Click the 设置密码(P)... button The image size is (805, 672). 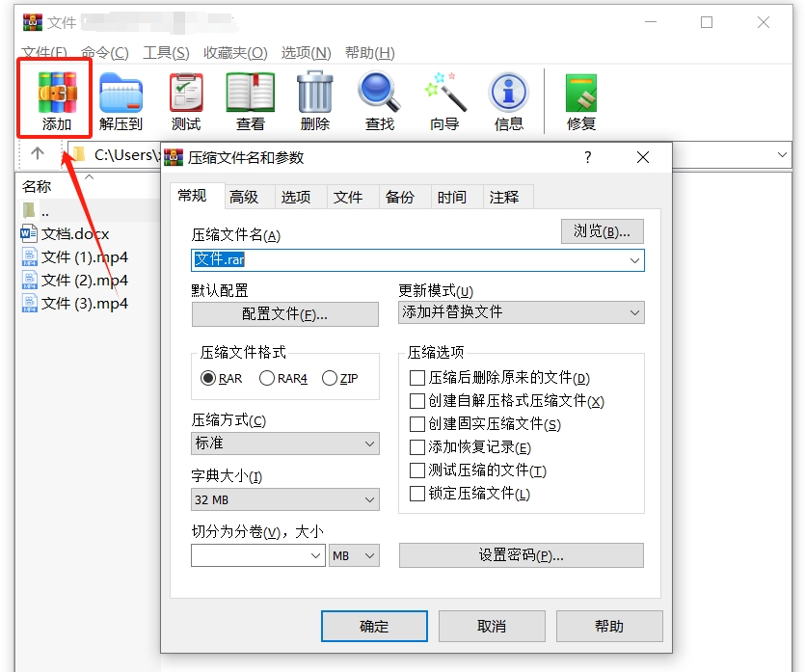pos(522,555)
